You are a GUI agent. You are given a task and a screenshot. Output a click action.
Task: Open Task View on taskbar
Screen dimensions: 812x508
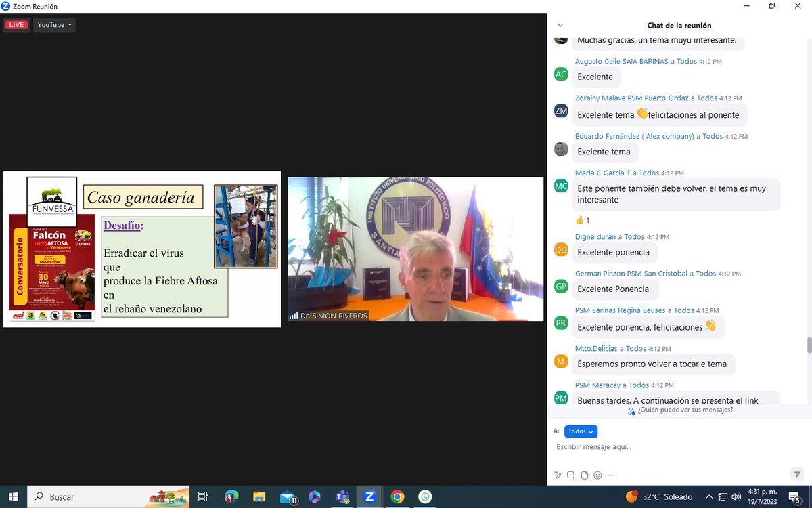[202, 496]
